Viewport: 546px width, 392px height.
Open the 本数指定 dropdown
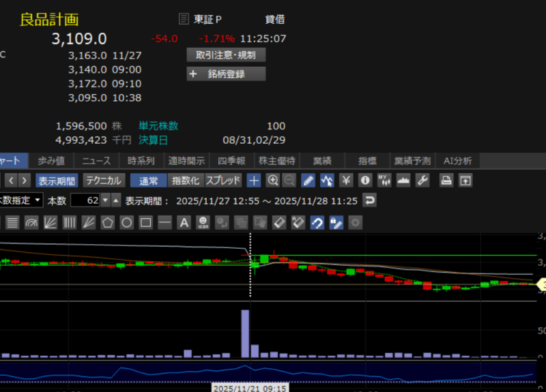point(21,200)
